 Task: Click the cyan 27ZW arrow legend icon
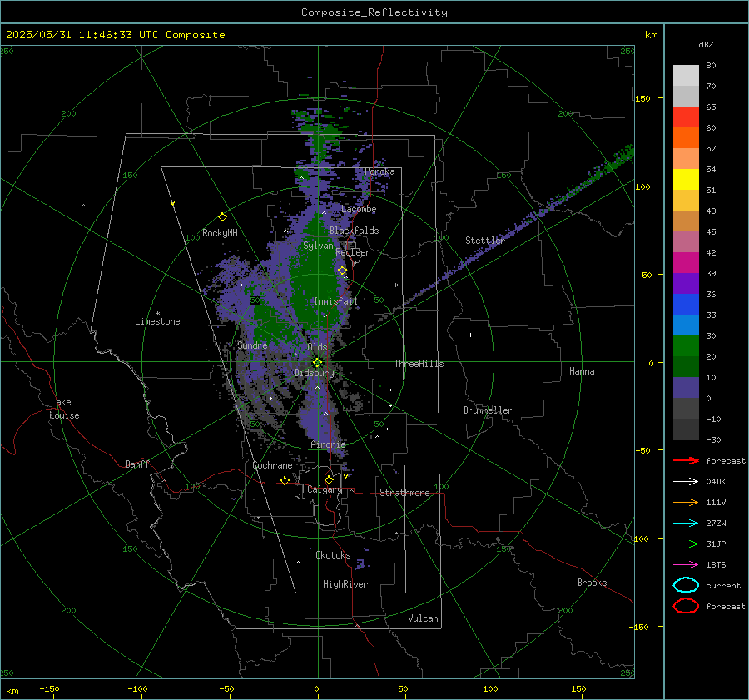(x=686, y=524)
